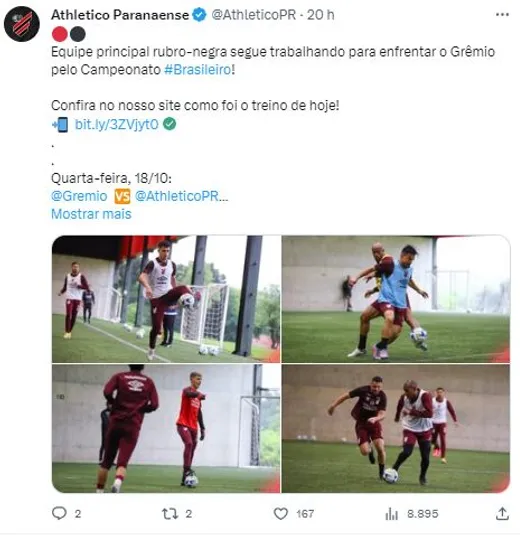Click the retweet arrows icon
520x535 pixels.
(x=170, y=514)
